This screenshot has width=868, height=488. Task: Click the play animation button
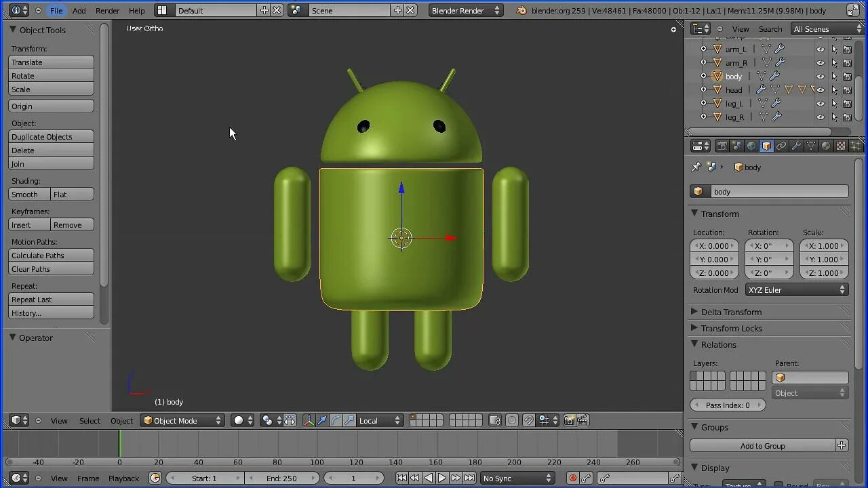pyautogui.click(x=442, y=479)
